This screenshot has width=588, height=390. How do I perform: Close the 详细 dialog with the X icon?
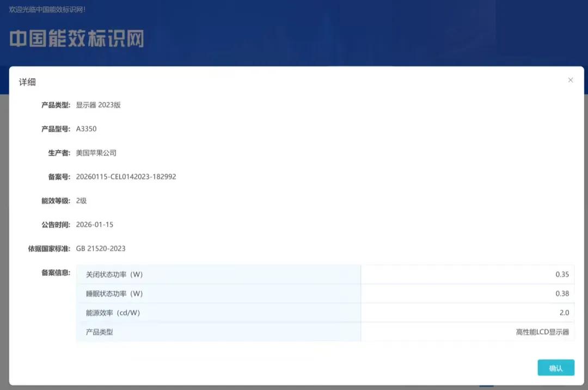point(571,80)
